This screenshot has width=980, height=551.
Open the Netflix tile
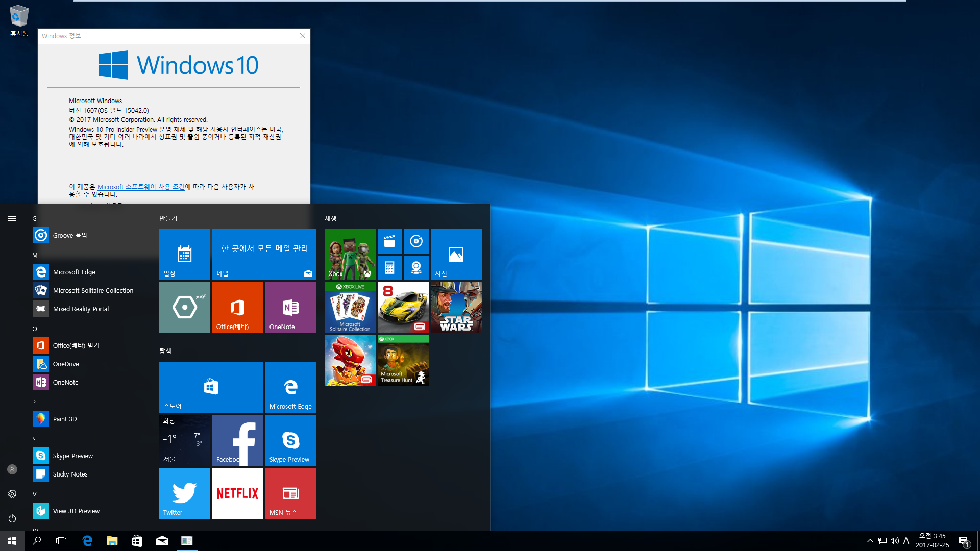[x=238, y=493]
